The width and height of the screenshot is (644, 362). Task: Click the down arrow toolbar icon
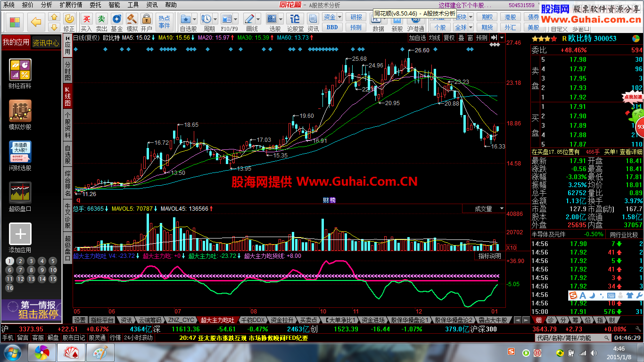pos(54,26)
